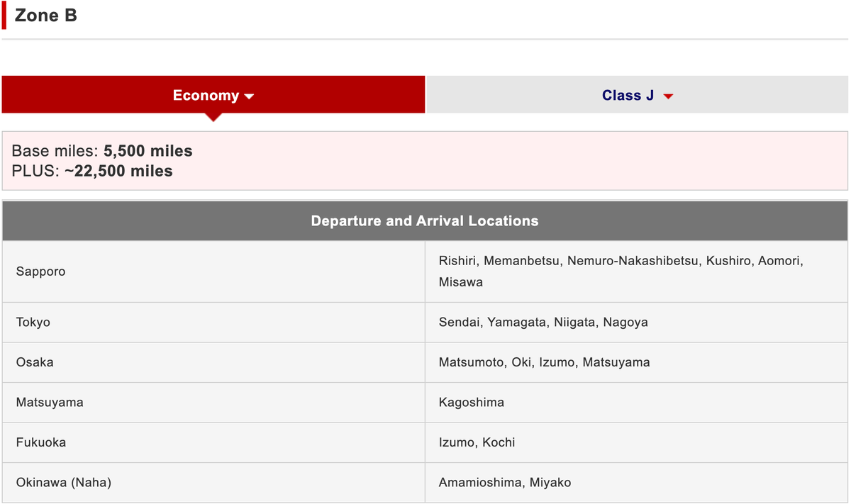Select the Tokyo departure cell
Screen dimensions: 851x504
(x=33, y=323)
